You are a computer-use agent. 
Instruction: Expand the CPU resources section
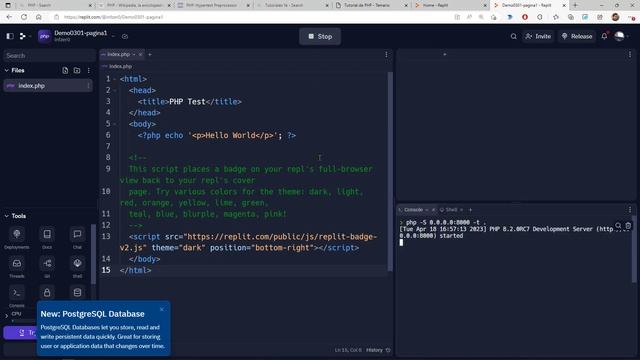pyautogui.click(x=7, y=316)
